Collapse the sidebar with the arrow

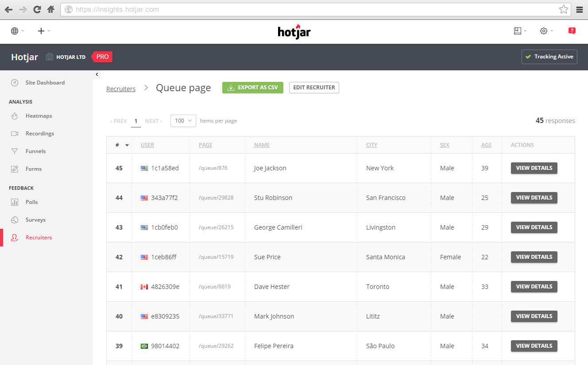[97, 75]
